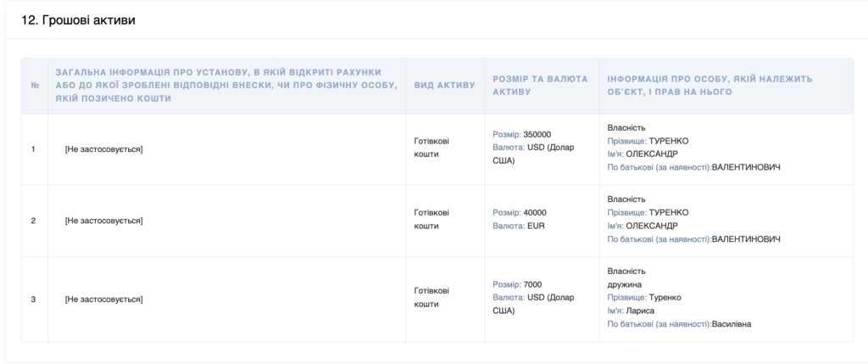Image resolution: width=868 pixels, height=364 pixels.
Task: Click row number 1 in the table
Action: (x=33, y=149)
